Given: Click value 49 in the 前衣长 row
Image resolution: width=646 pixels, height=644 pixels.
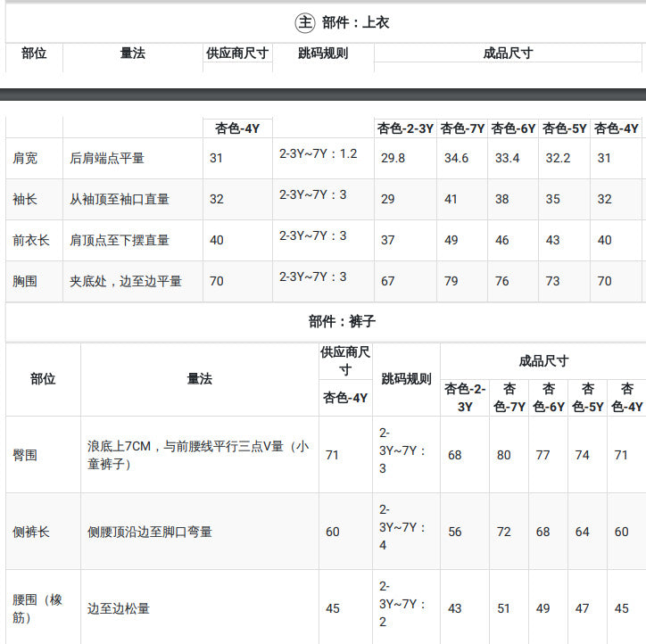Looking at the screenshot, I should coord(451,240).
